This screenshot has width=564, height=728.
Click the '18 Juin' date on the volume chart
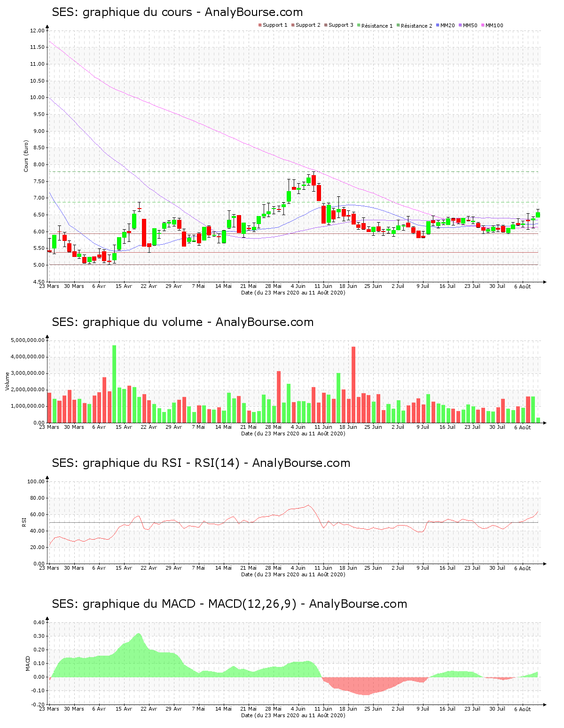(348, 427)
